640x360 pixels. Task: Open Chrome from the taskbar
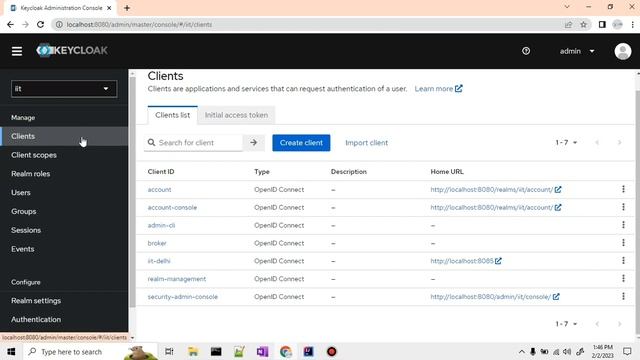(x=286, y=351)
